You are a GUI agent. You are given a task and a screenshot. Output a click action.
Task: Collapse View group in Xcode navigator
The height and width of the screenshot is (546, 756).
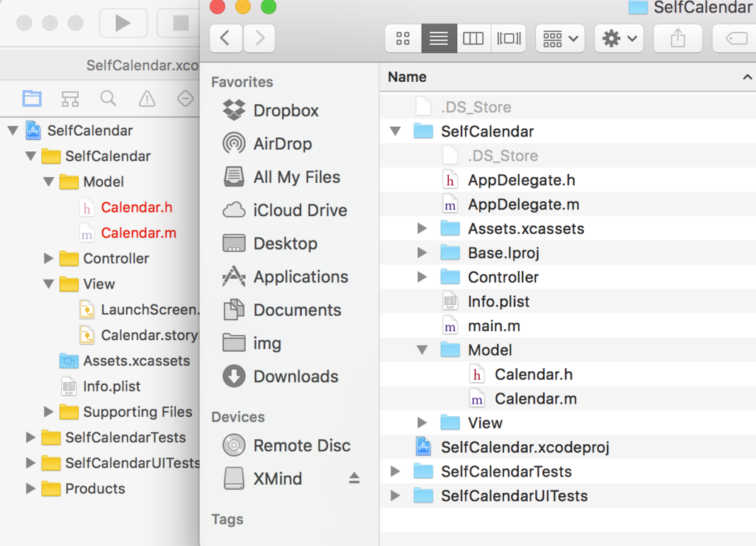[x=49, y=284]
